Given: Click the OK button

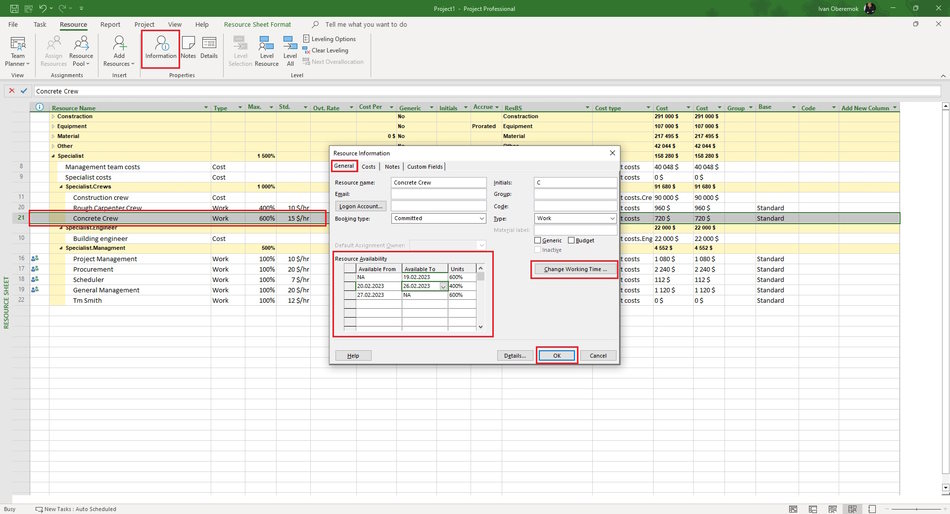Looking at the screenshot, I should [557, 356].
